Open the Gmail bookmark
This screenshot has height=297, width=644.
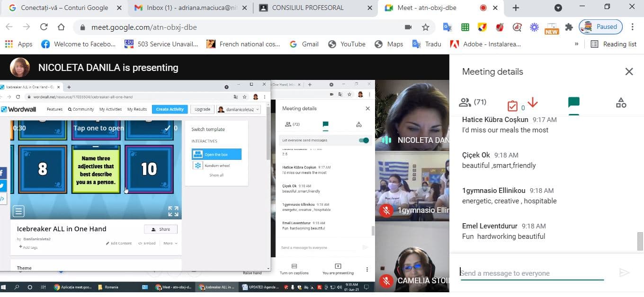click(x=304, y=44)
